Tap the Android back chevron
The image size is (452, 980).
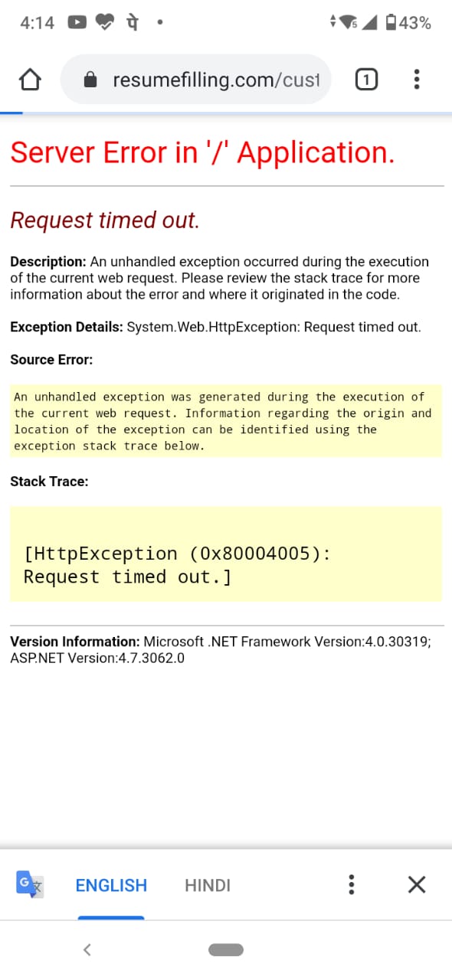point(87,949)
